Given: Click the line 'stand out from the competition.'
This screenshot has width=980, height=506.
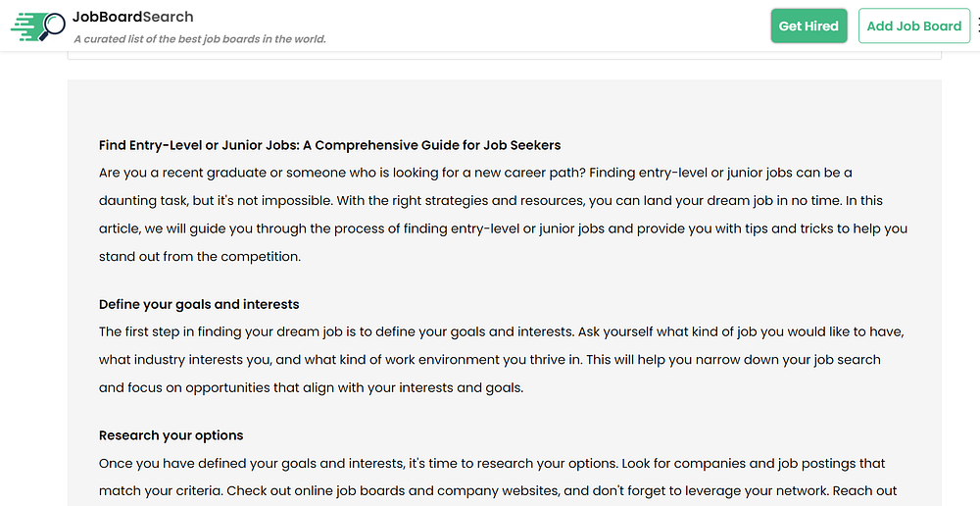Looking at the screenshot, I should (x=199, y=257).
